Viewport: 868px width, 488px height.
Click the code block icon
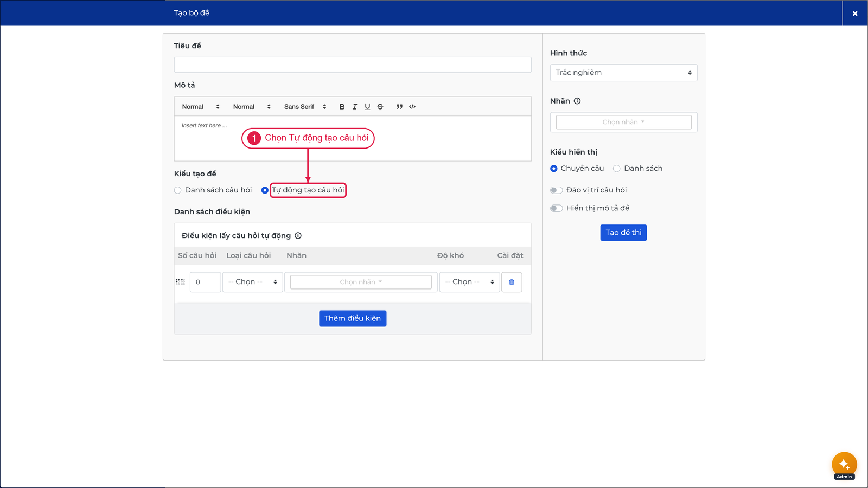[412, 107]
